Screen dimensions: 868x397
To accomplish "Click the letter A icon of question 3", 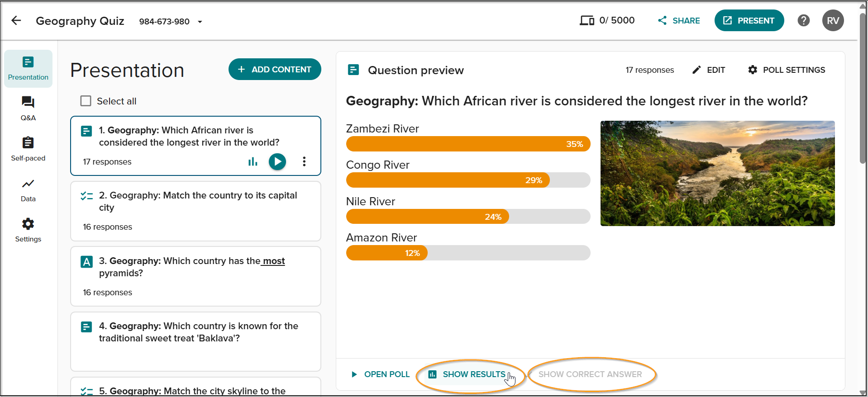I will pyautogui.click(x=86, y=262).
